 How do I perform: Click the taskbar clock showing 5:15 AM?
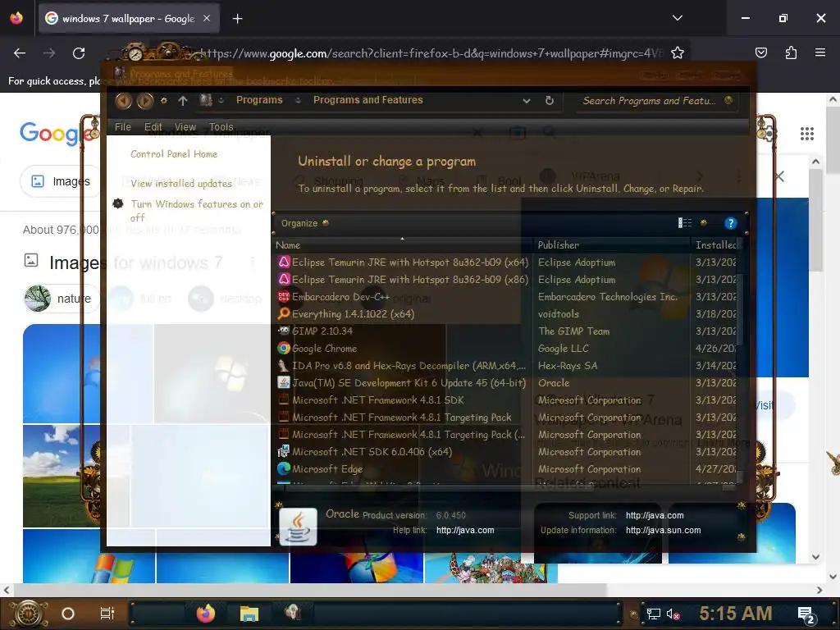point(735,614)
